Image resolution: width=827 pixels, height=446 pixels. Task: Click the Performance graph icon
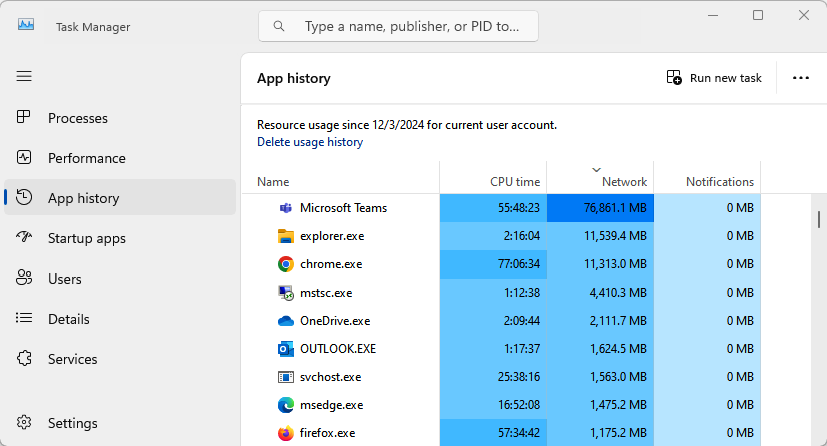click(24, 157)
